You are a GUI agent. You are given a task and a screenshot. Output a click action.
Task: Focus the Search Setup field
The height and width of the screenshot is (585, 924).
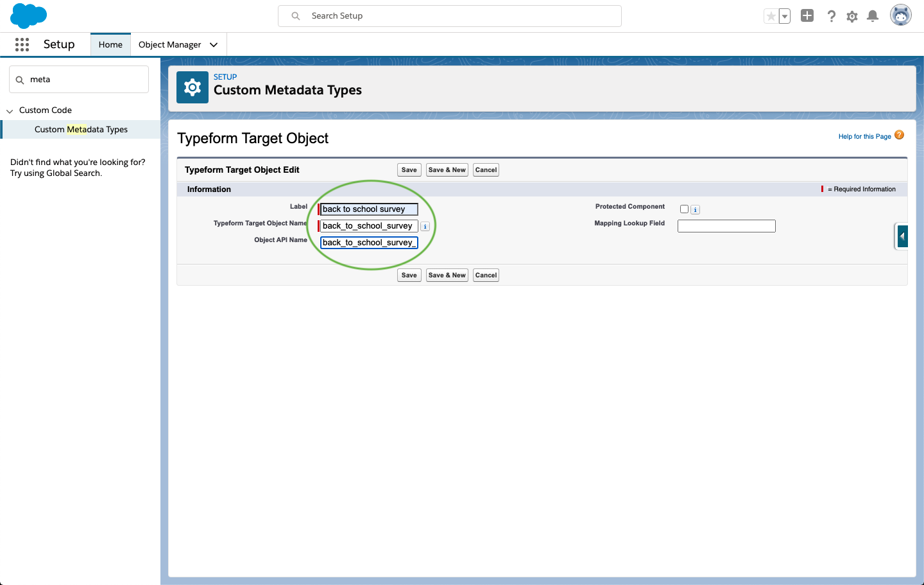450,16
